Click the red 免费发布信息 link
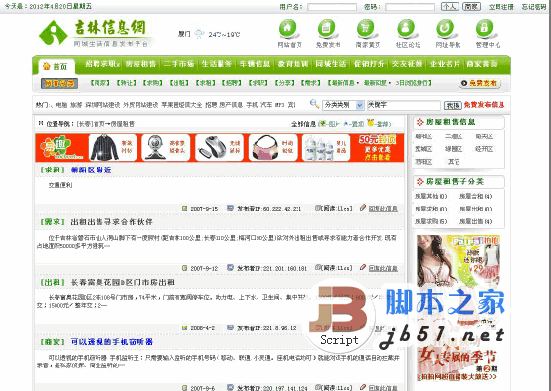This screenshot has height=391, width=551. tap(484, 105)
